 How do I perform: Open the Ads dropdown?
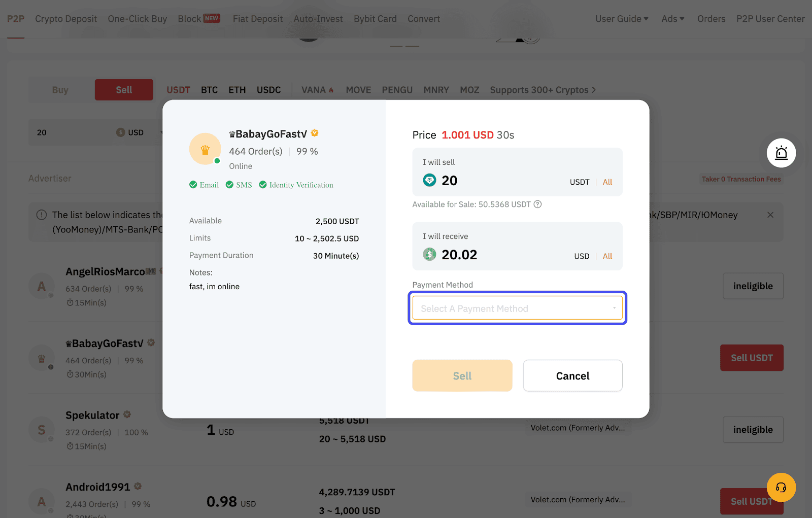672,19
